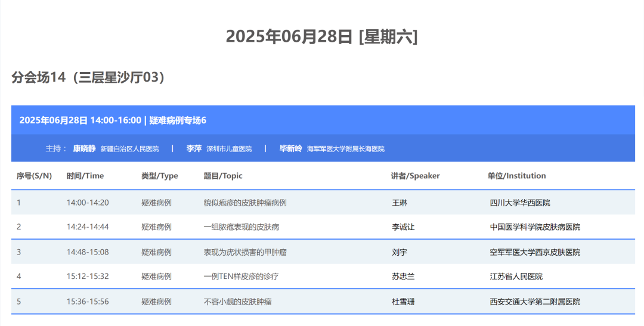Image resolution: width=644 pixels, height=326 pixels.
Task: Click serial number 5 in 杜雪珊 row
Action: pos(18,302)
